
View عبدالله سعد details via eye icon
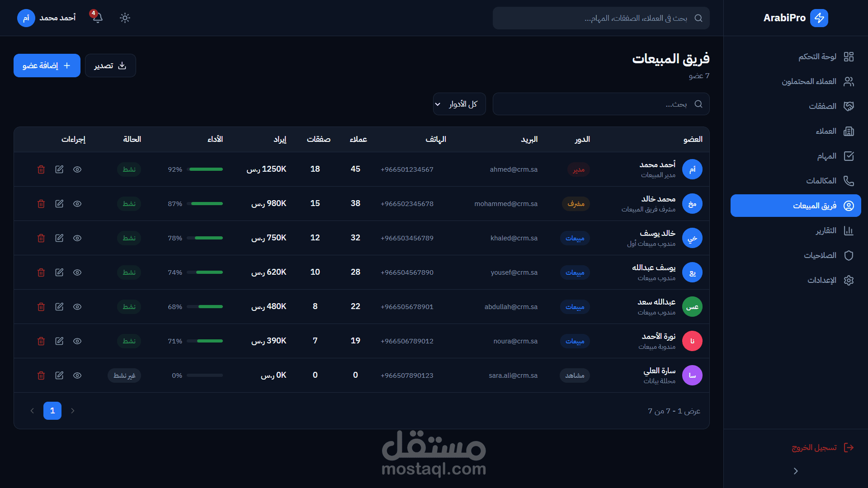click(77, 307)
